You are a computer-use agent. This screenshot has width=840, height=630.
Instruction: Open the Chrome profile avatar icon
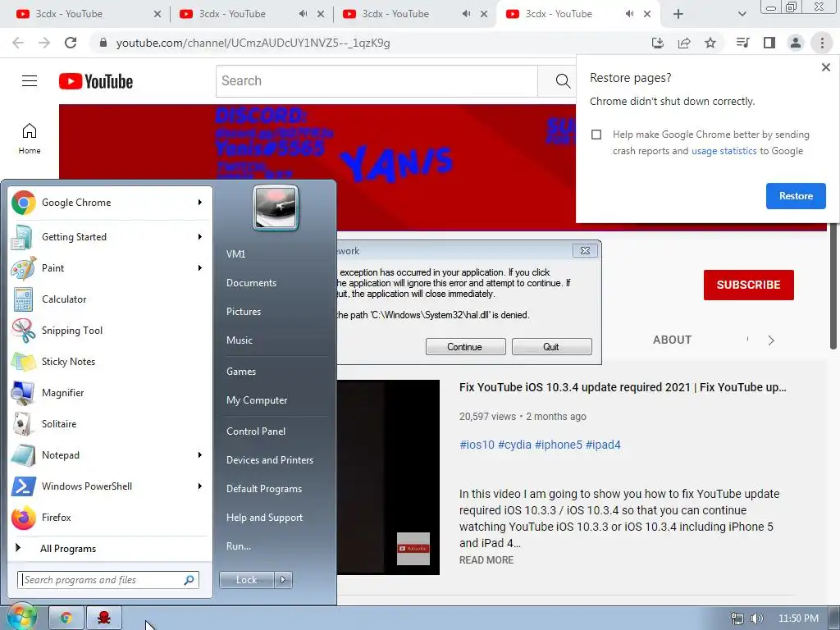click(796, 43)
